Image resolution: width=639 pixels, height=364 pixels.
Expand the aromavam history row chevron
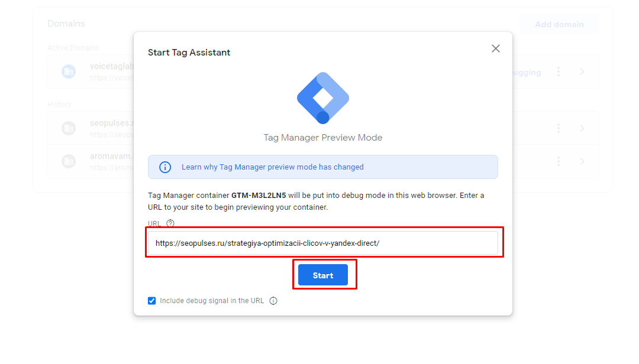(x=583, y=161)
